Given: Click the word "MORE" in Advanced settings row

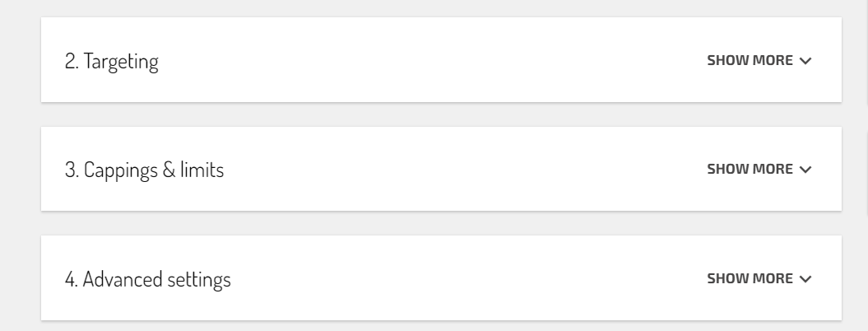Looking at the screenshot, I should (x=774, y=277).
